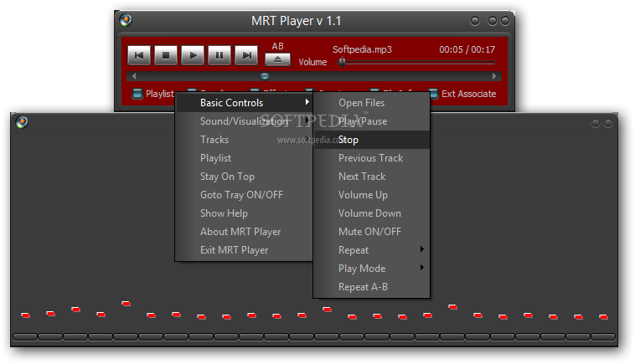Click the seek bar right arrow
The image size is (635, 364).
click(494, 76)
